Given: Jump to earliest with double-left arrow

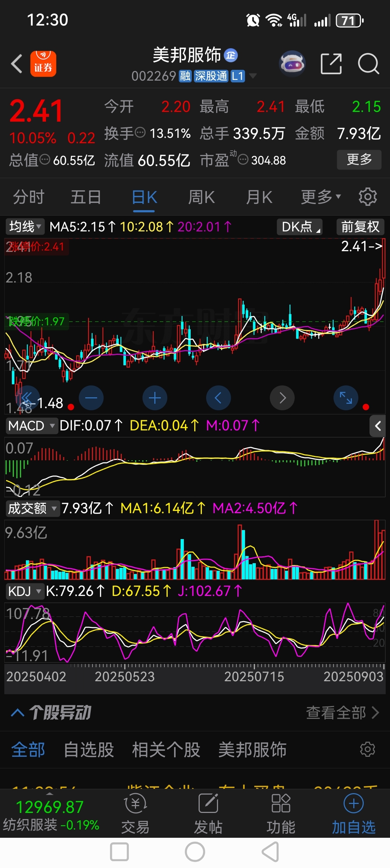Looking at the screenshot, I should tap(27, 398).
